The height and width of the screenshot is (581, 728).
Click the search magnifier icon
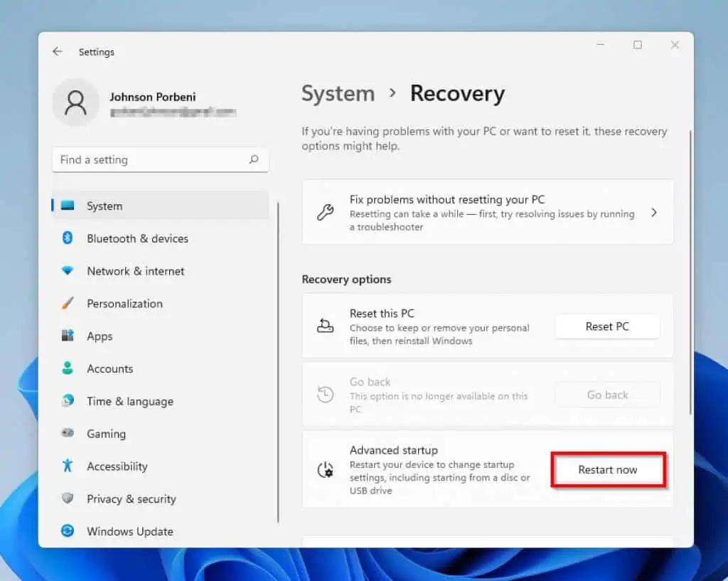(254, 160)
